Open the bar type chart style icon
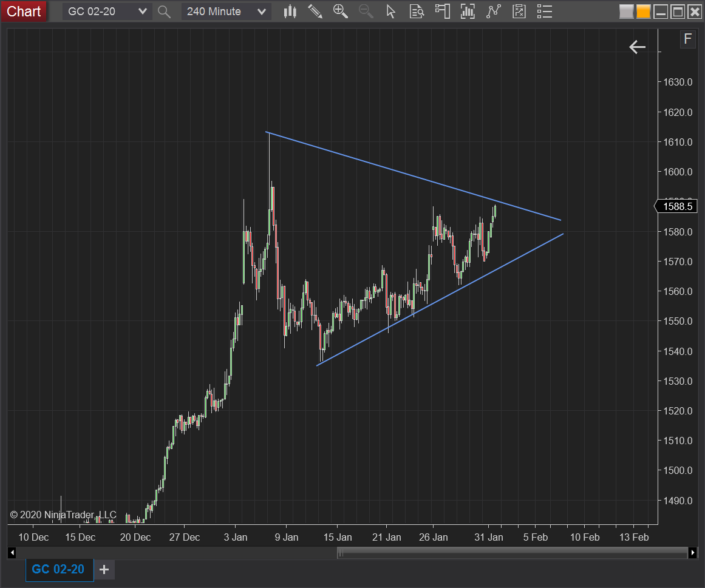Viewport: 705px width, 588px height. click(x=290, y=12)
